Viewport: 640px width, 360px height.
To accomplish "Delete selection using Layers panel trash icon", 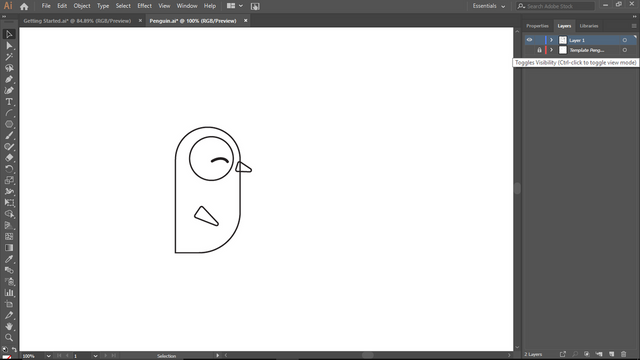I will tap(623, 354).
